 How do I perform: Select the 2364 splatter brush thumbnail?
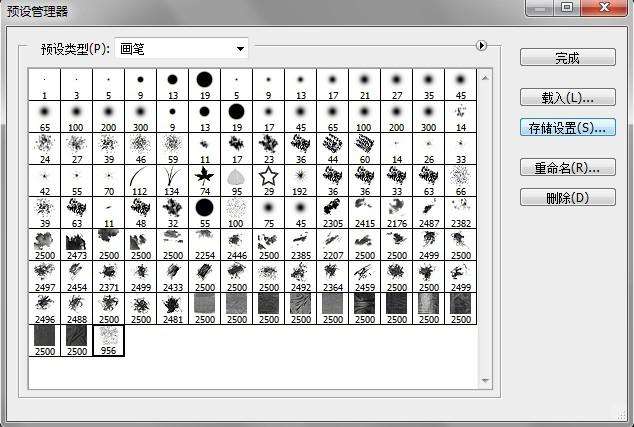coord(333,276)
